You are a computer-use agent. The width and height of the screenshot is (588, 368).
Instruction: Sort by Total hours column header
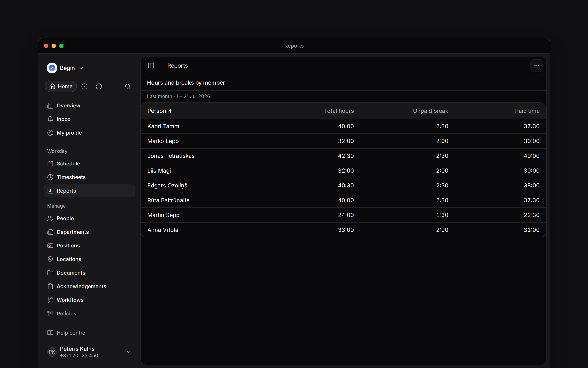click(x=339, y=111)
